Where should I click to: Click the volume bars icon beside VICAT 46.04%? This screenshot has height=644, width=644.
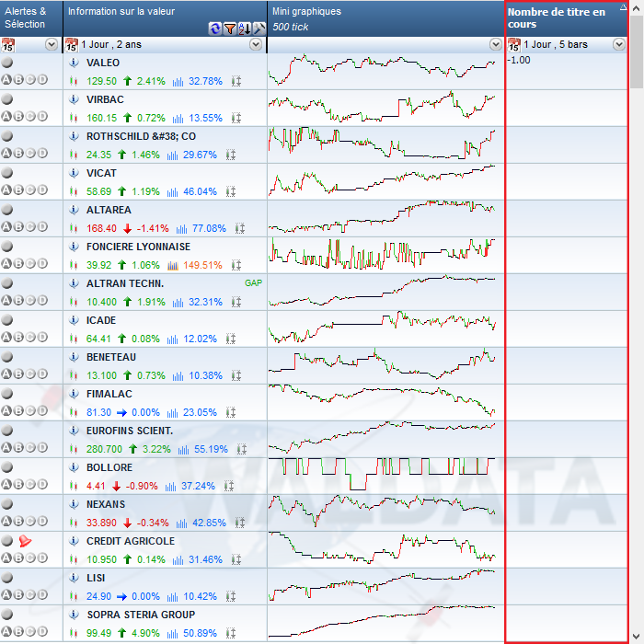tap(173, 191)
